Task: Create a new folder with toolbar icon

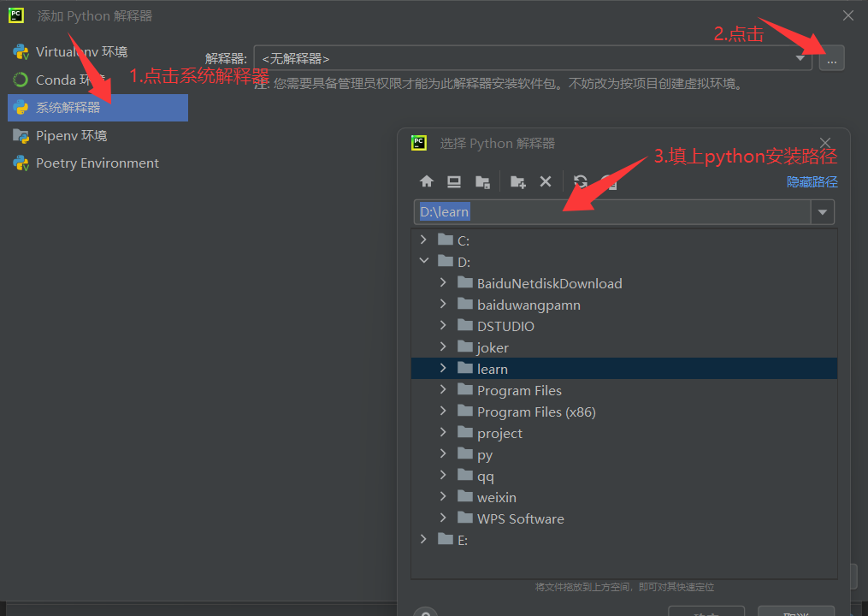Action: pos(517,181)
